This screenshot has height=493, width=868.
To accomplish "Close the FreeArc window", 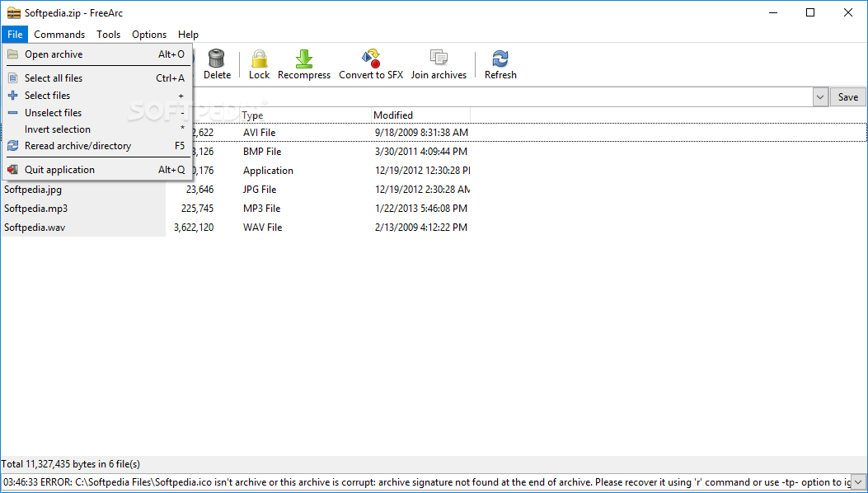I will tap(847, 12).
